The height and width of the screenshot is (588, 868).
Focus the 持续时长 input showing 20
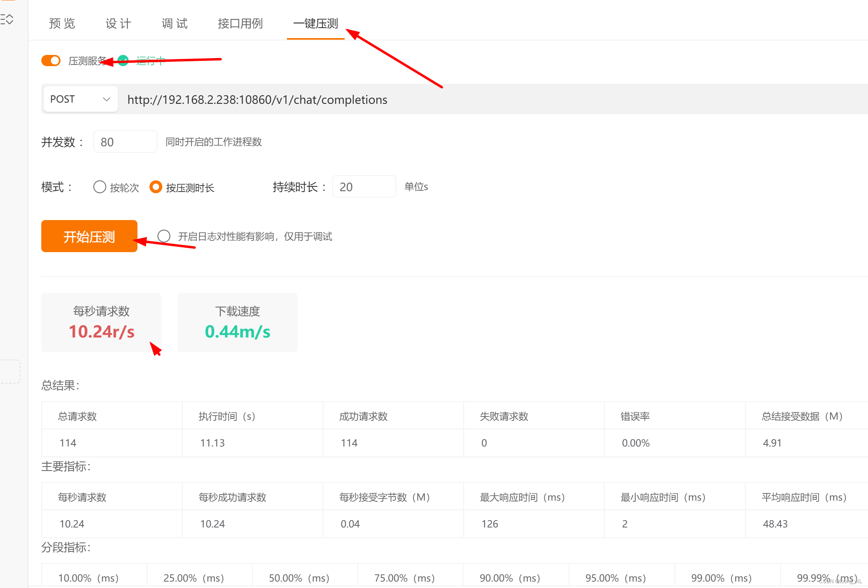click(x=364, y=186)
